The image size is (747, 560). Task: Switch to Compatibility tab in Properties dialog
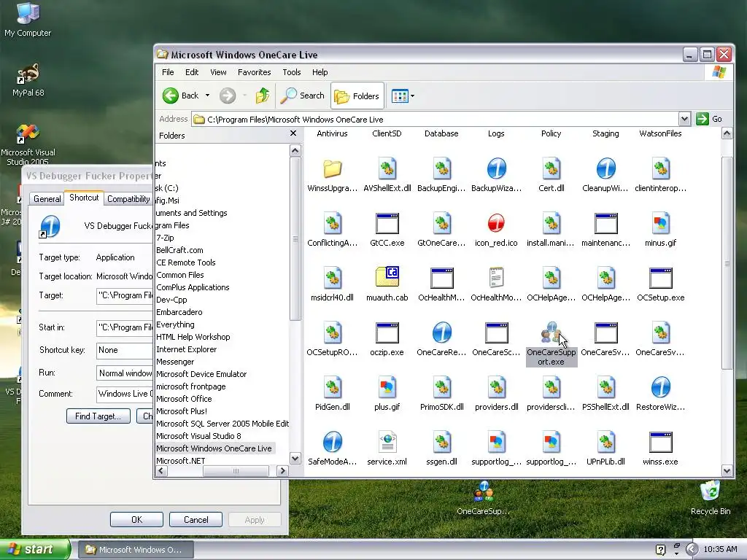pyautogui.click(x=128, y=199)
